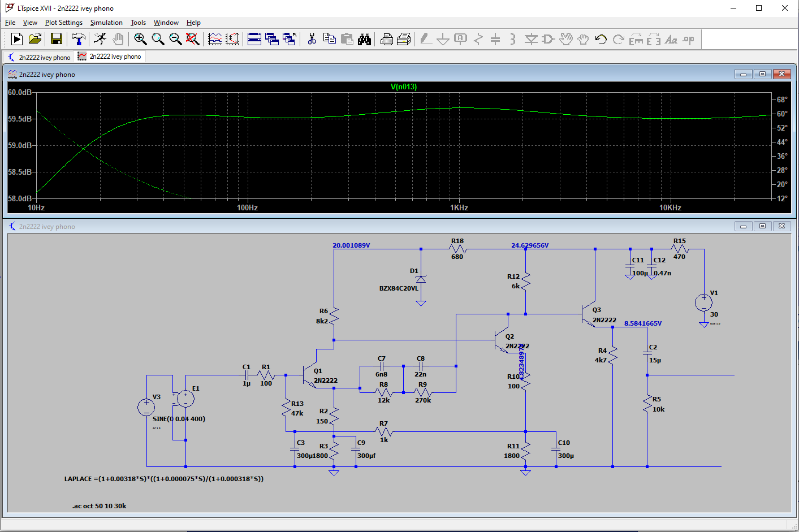Click the 60.0dB axis label
Viewport: 799px width, 532px height.
(20, 92)
